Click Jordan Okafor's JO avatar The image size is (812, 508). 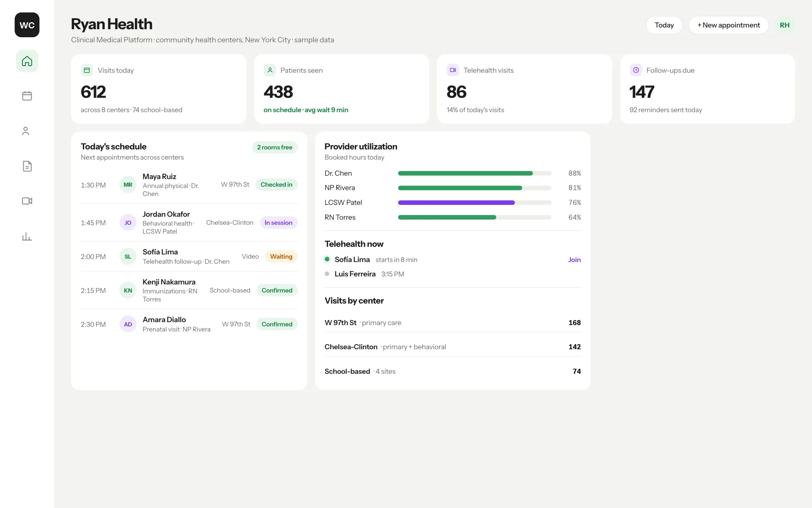click(x=128, y=223)
